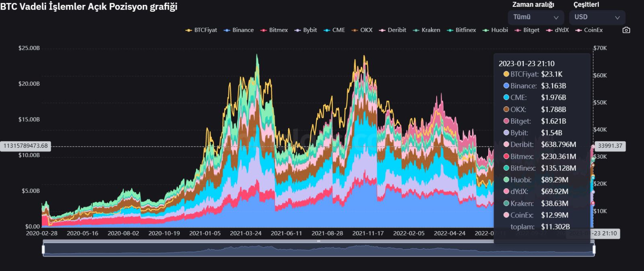Click the 11315789473.68 crosshair value label
Image resolution: width=644 pixels, height=271 pixels.
25,146
